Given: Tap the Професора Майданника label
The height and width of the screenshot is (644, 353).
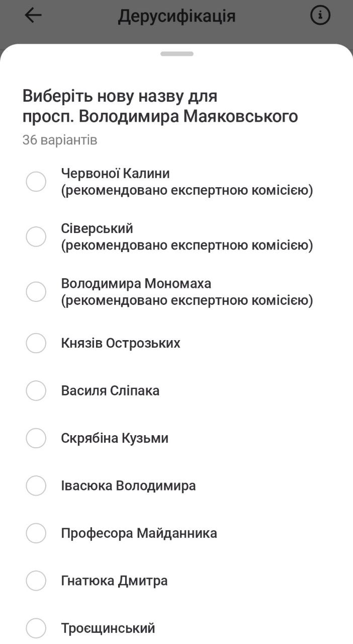Looking at the screenshot, I should click(139, 533).
